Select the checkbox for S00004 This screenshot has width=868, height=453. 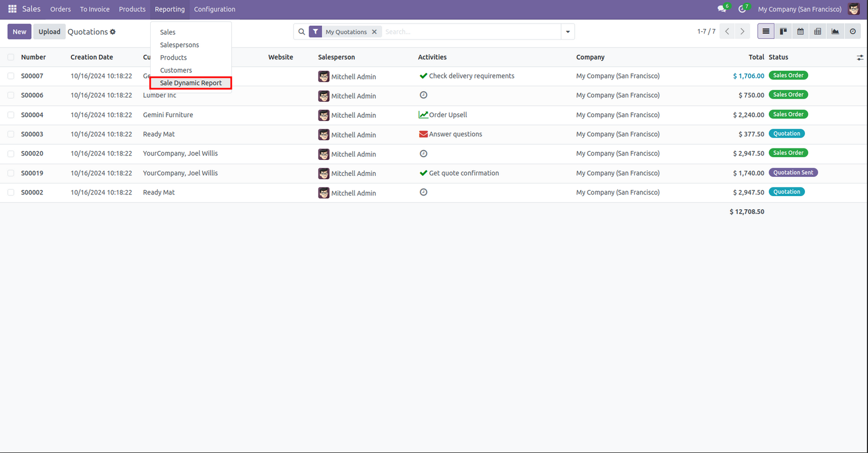[x=11, y=115]
